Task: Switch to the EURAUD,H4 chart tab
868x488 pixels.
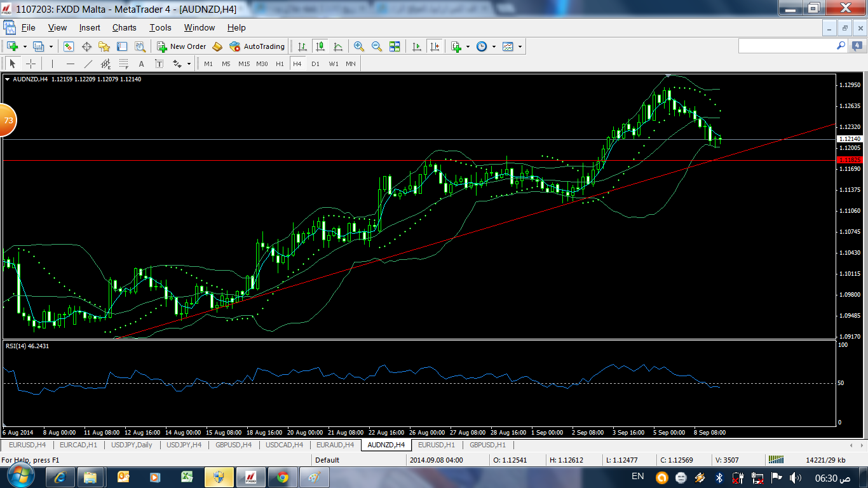Action: pos(335,445)
